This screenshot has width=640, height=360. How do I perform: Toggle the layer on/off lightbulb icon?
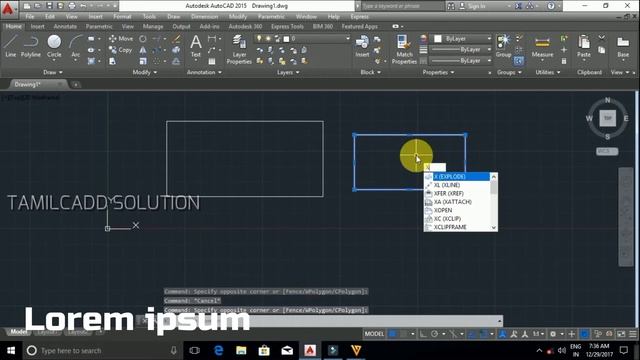pyautogui.click(x=259, y=38)
